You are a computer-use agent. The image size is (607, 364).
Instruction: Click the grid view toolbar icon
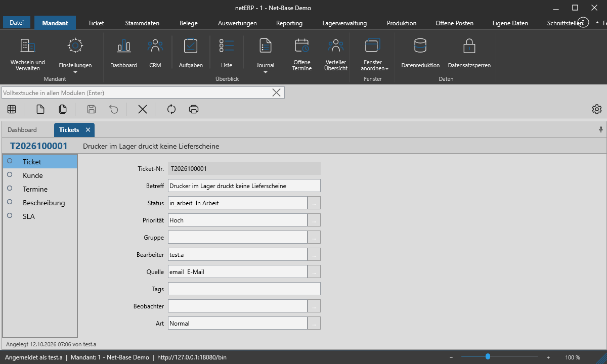click(x=12, y=109)
